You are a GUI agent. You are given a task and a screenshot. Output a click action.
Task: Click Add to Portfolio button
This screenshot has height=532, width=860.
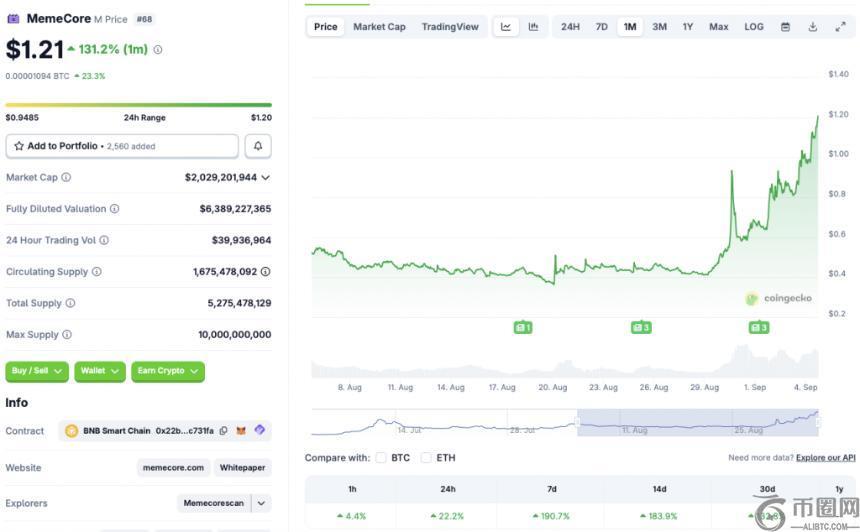(x=122, y=146)
